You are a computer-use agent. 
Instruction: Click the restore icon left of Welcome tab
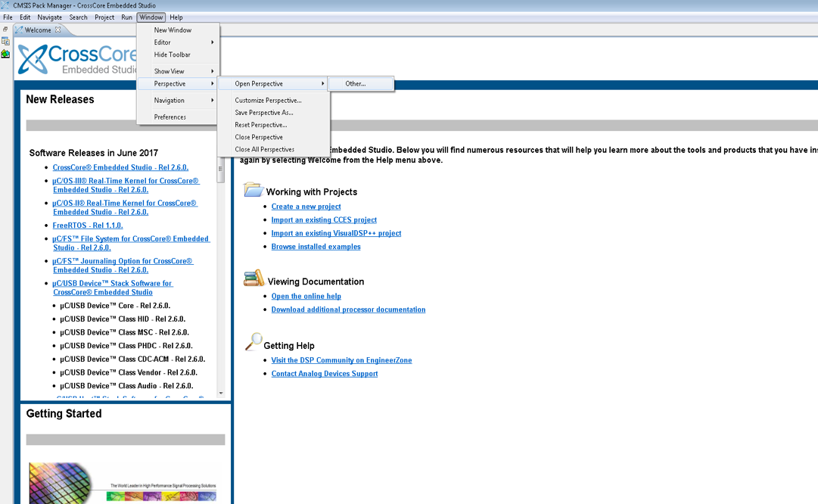5,30
